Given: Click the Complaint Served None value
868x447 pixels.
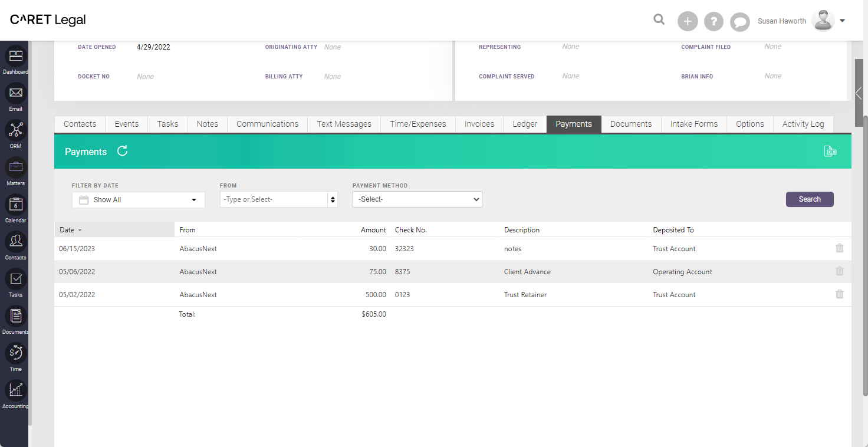Looking at the screenshot, I should click(571, 76).
